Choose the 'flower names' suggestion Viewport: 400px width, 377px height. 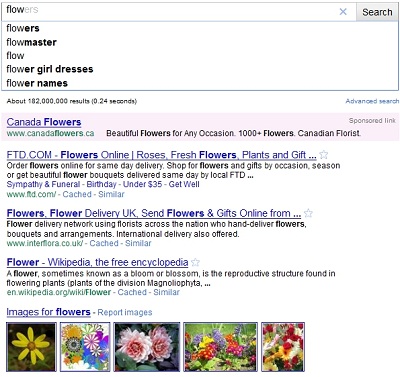point(200,83)
